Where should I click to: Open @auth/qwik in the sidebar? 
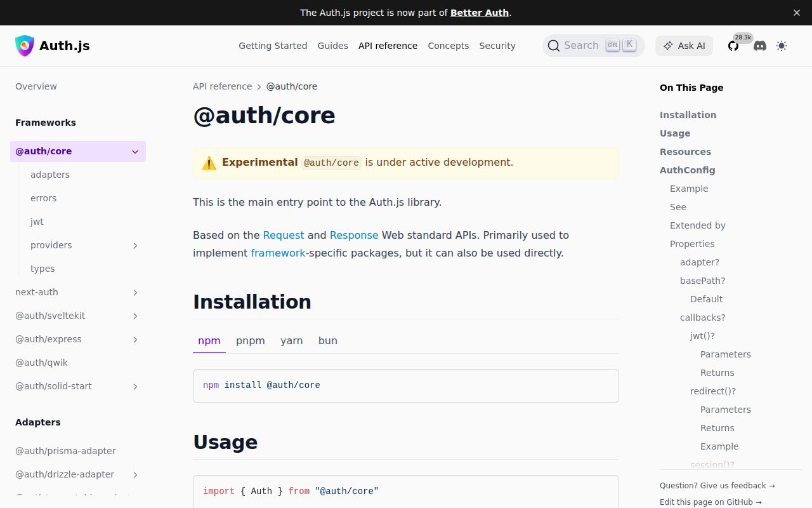point(41,363)
